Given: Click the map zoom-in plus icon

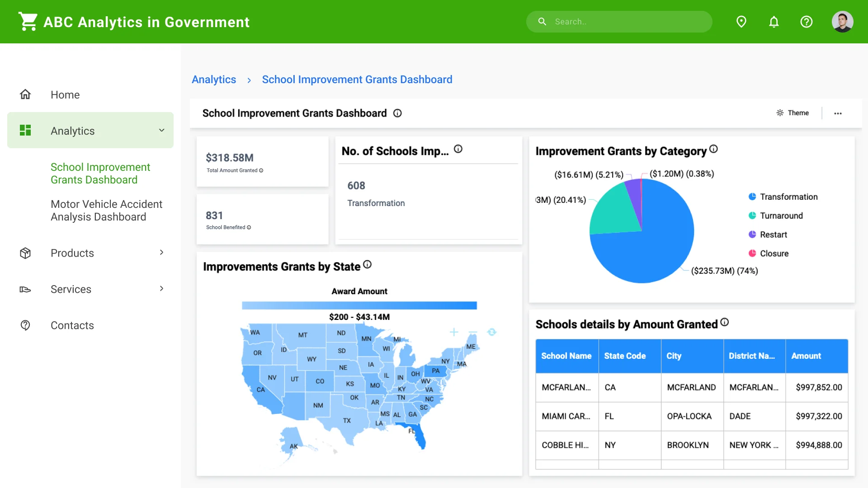Looking at the screenshot, I should (x=454, y=332).
